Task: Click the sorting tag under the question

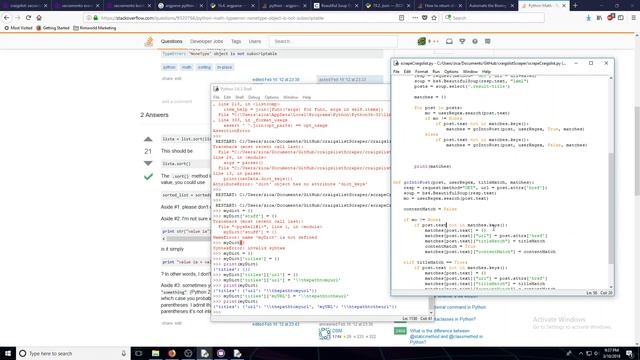Action: [x=204, y=67]
